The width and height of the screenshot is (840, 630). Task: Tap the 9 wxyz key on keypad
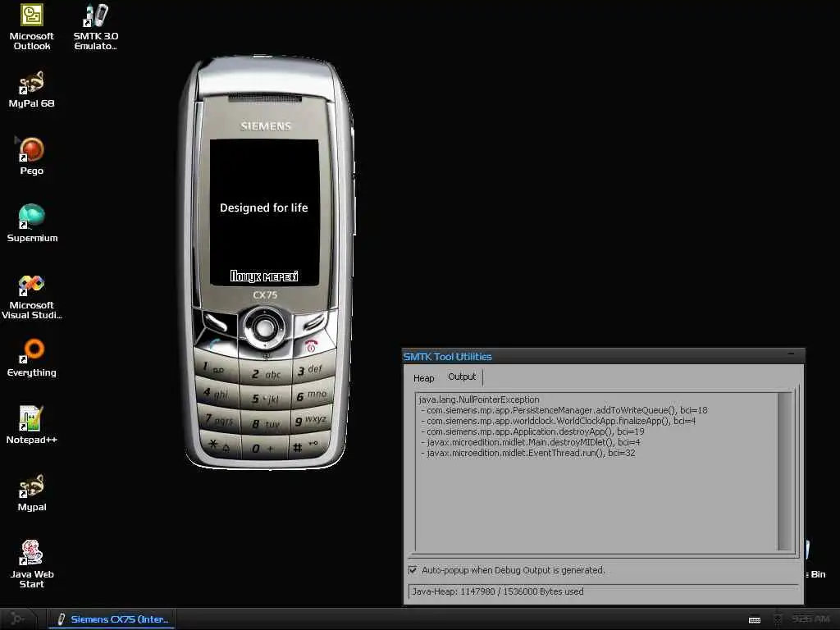[312, 421]
